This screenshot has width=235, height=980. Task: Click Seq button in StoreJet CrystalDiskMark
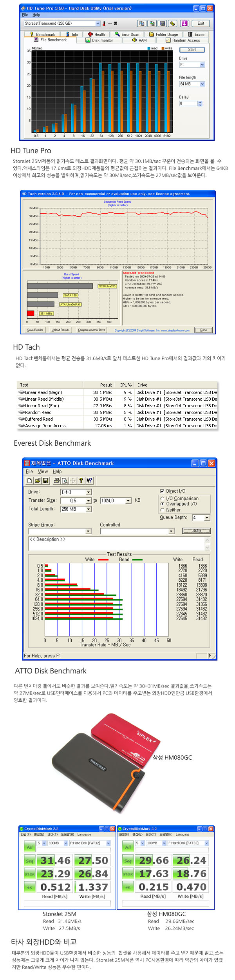30,861
